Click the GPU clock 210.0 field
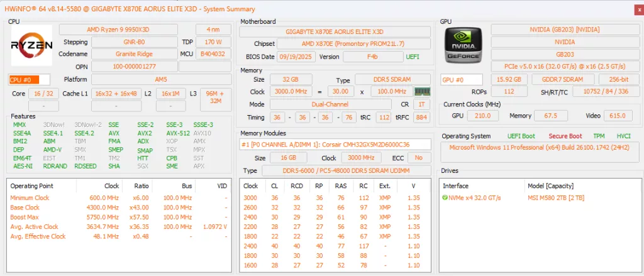Screen dimensions: 644x276 483,116
